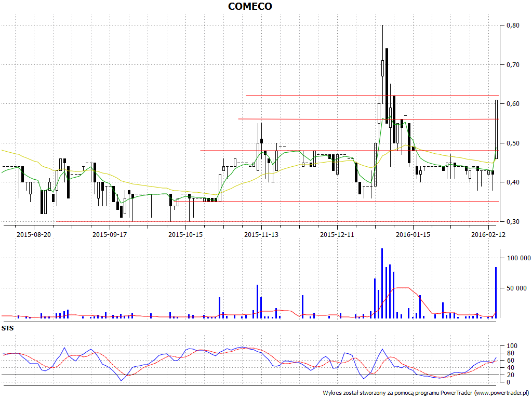Click the 2016-02-12 date label

(488, 234)
